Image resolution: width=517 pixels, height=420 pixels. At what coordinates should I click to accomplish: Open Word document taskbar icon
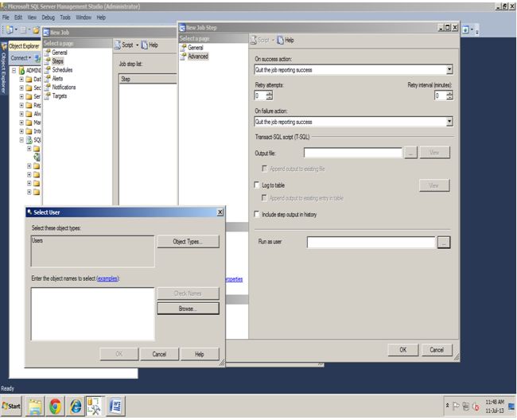pos(116,406)
